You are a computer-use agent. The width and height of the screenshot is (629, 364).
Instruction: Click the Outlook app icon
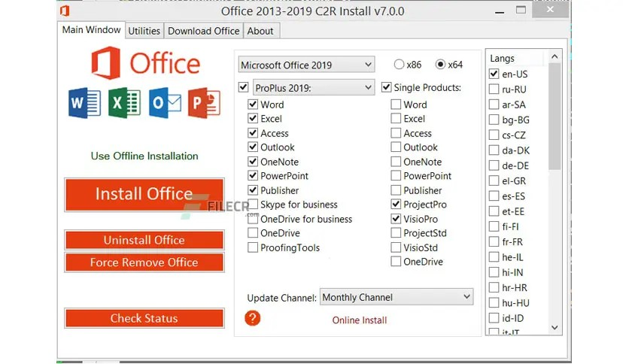164,102
